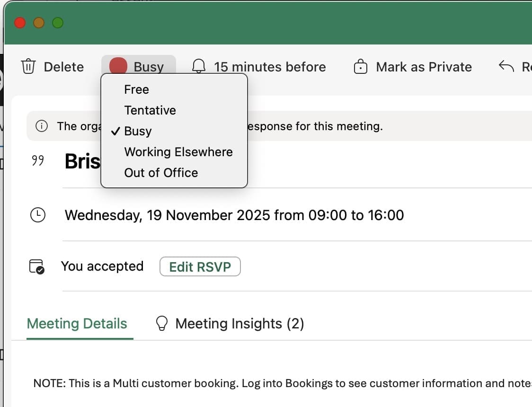Choose Free from the status menu
The width and height of the screenshot is (532, 407).
tap(136, 89)
